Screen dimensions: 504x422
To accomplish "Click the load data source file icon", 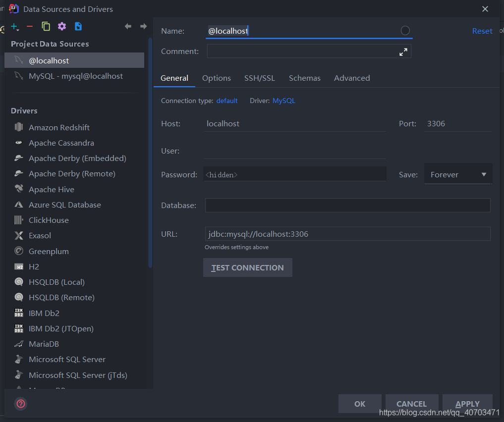I will 78,26.
